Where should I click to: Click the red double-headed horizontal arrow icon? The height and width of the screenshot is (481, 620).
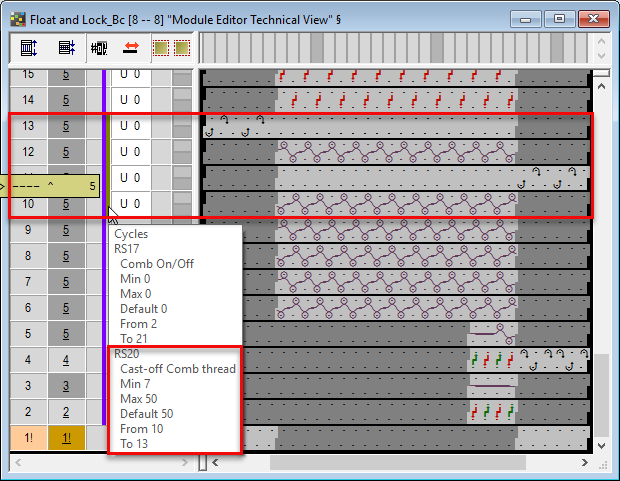coord(130,47)
